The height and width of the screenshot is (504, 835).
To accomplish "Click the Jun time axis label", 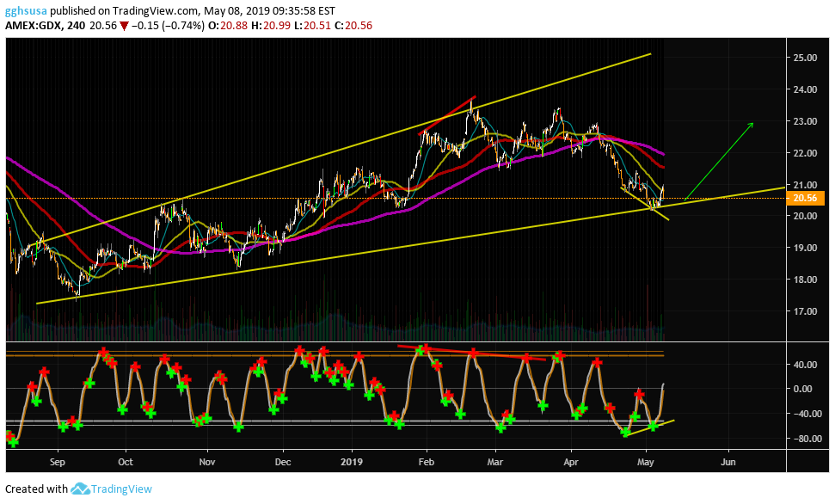I will pos(728,462).
